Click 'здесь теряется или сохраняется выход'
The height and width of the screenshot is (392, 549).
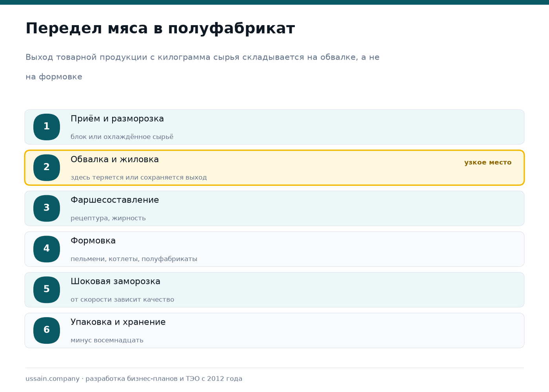pos(139,178)
